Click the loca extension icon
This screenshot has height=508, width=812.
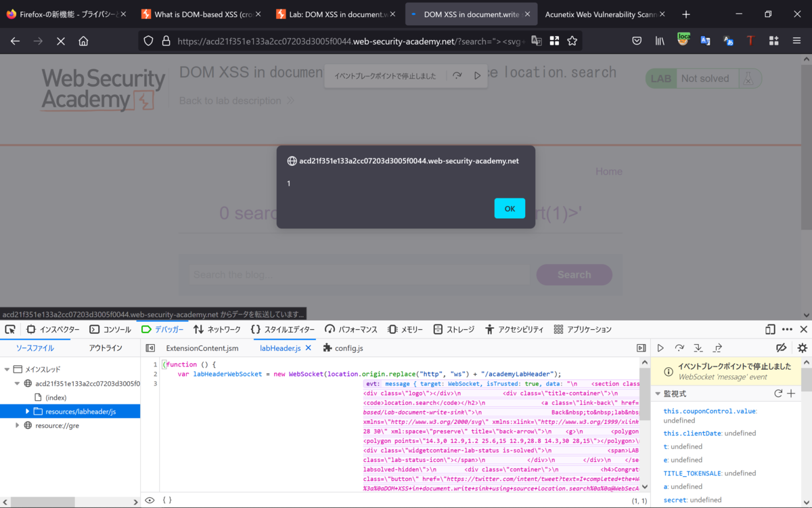pyautogui.click(x=683, y=40)
